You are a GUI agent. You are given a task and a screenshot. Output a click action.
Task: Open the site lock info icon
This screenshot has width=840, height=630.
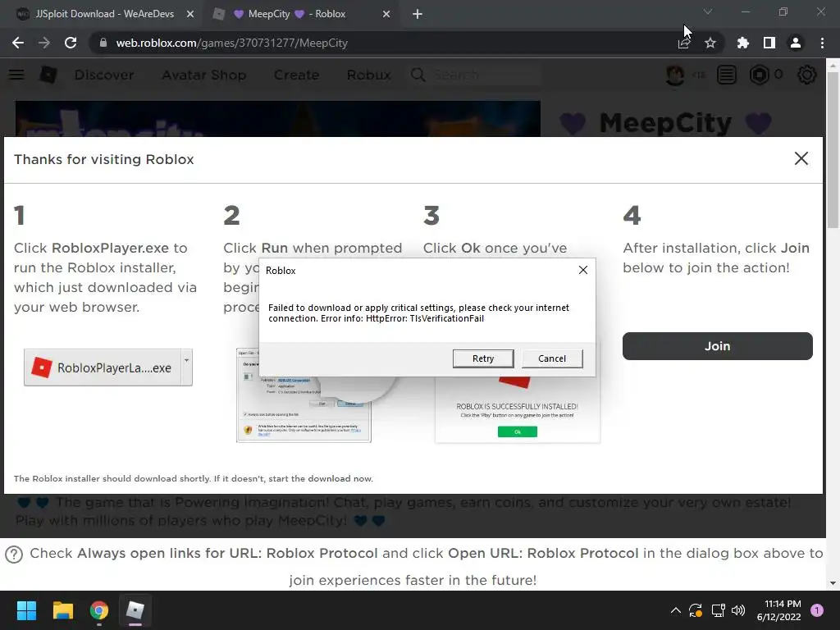103,43
